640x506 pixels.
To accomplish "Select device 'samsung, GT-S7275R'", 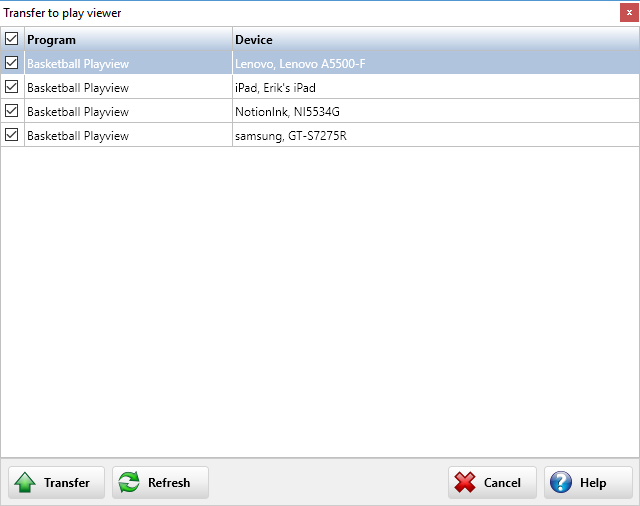I will click(x=291, y=136).
